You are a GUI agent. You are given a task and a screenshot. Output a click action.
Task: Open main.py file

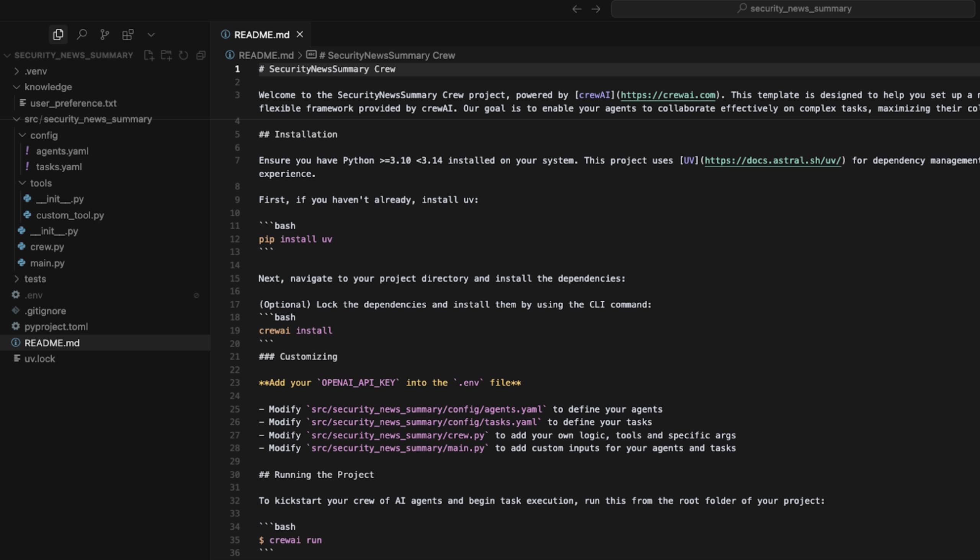[47, 263]
